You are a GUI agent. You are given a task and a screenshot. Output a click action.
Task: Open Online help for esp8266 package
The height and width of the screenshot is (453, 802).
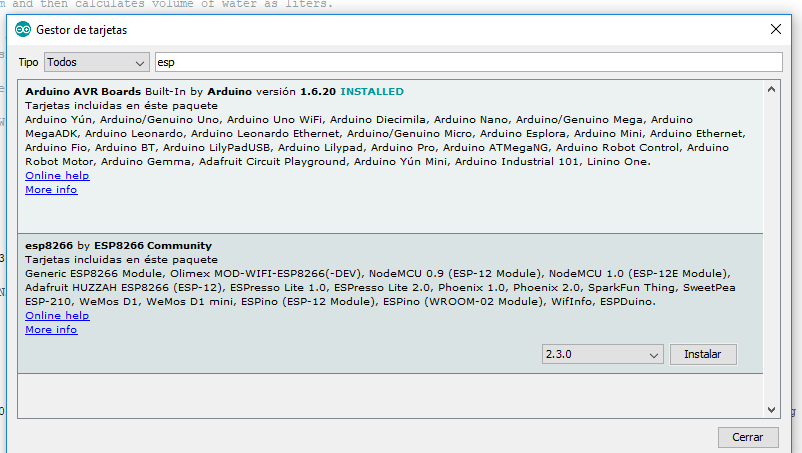pos(57,316)
